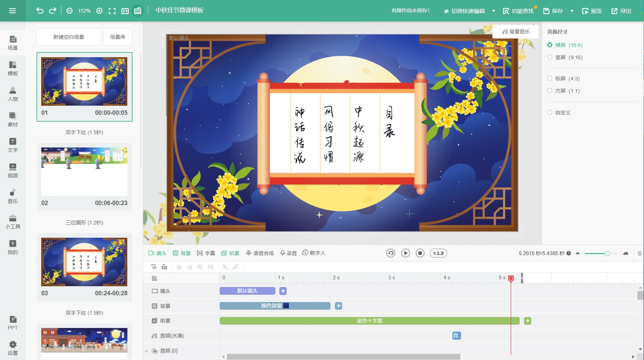The image size is (644, 360).
Task: Switch to the 前景 timeline tab
Action: [x=230, y=253]
